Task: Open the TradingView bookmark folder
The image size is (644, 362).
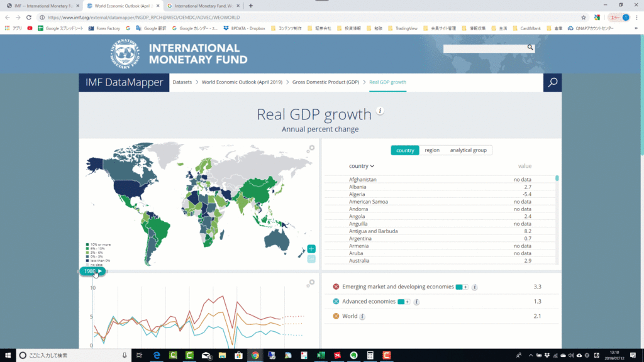Action: tap(402, 28)
